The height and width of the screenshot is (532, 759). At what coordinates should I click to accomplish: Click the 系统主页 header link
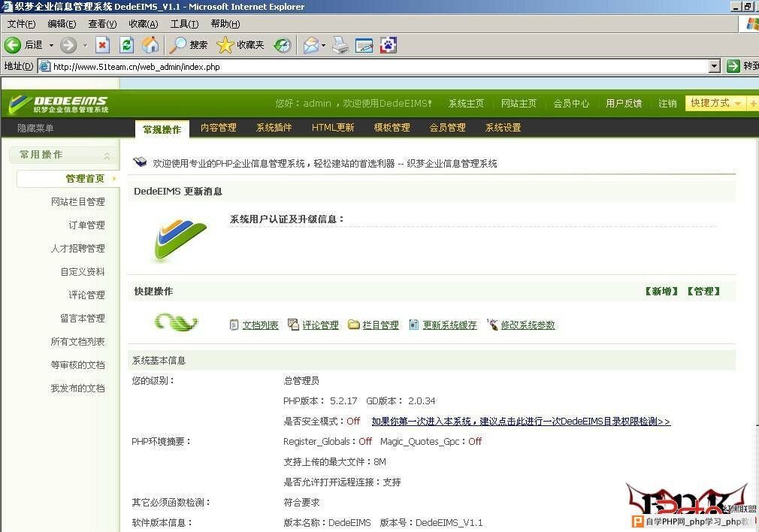click(x=466, y=104)
